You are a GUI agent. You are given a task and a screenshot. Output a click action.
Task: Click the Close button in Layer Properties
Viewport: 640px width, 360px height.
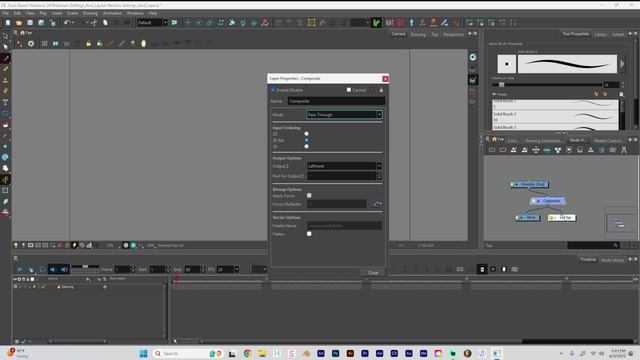pyautogui.click(x=373, y=273)
